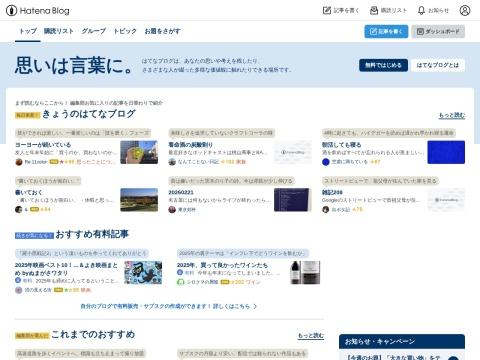480x360 pixels.
Task: Click the 無料ではじめる button
Action: [x=383, y=65]
